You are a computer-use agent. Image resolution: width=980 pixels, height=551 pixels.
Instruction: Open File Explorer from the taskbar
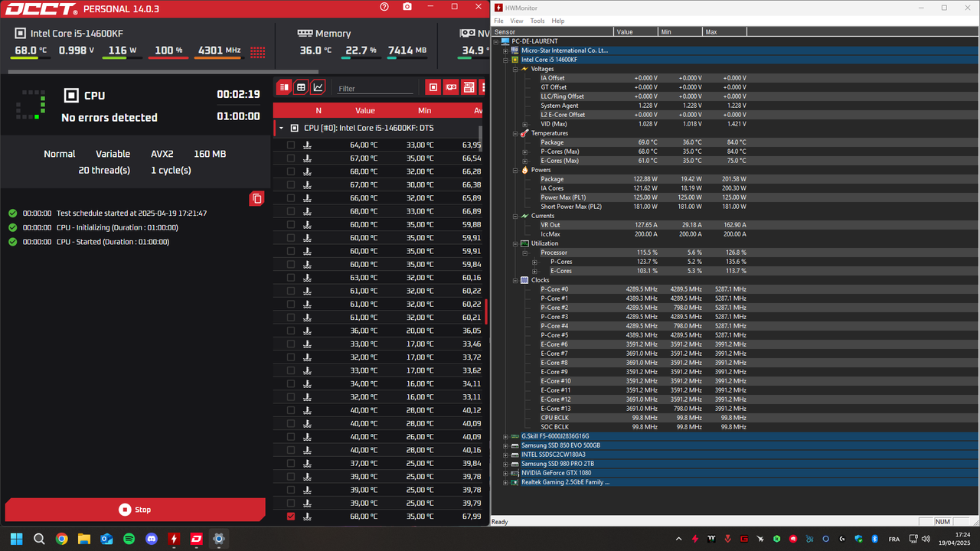coord(84,539)
